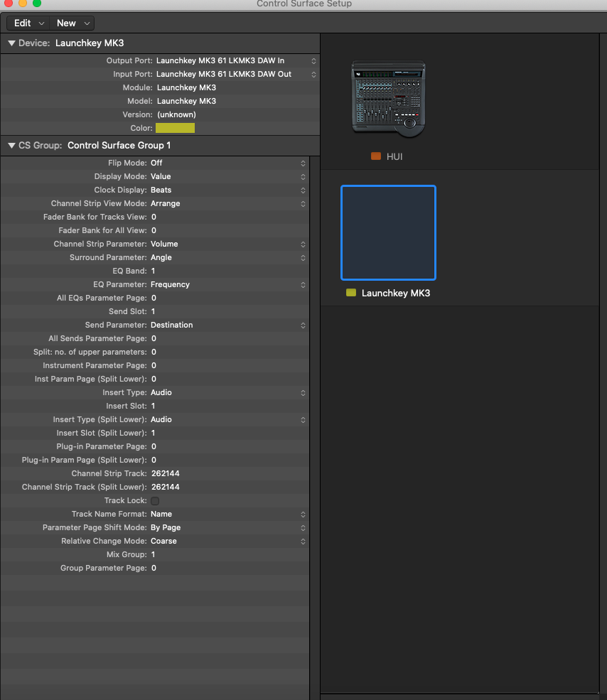Screen dimensions: 607x700
Task: Click the Module Launchkey MK3 text
Action: pyautogui.click(x=186, y=87)
